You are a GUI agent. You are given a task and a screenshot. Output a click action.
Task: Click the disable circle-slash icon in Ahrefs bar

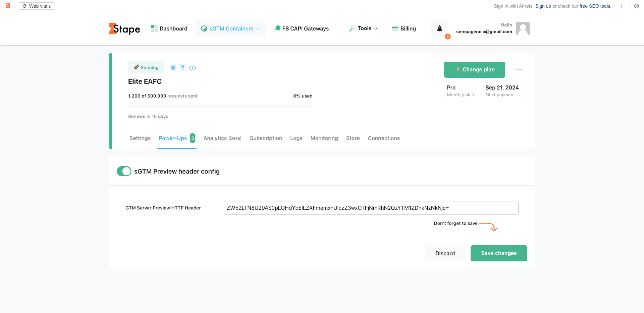coord(636,6)
